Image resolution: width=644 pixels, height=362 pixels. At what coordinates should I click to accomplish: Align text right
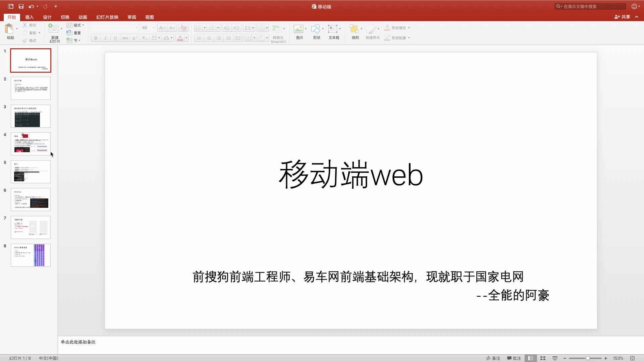tap(219, 38)
